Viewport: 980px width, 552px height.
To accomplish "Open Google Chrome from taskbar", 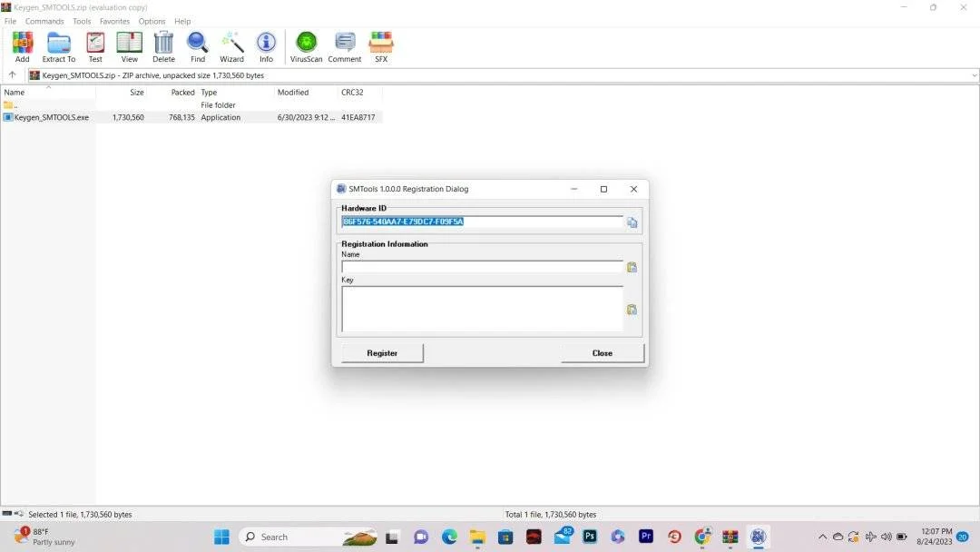I will click(x=702, y=537).
